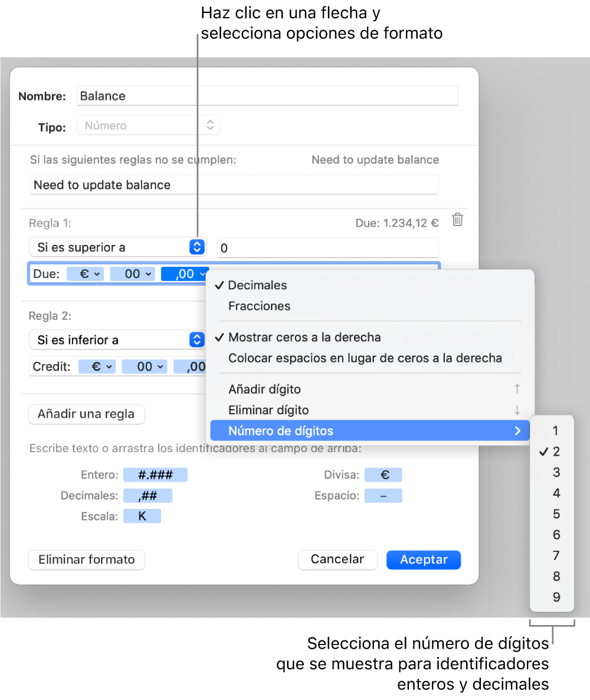Confirm with the Aceptar button

[x=424, y=560]
